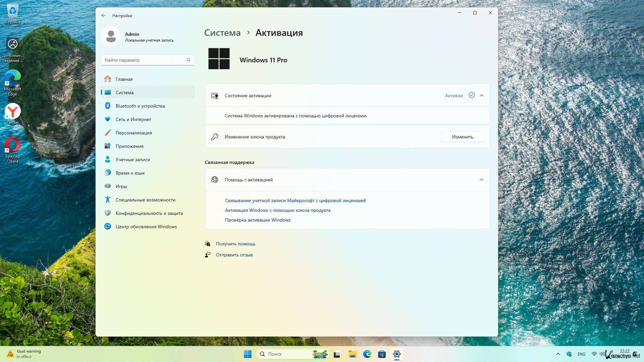
Task: Open Microsoft Store from taskbar
Action: tap(382, 354)
